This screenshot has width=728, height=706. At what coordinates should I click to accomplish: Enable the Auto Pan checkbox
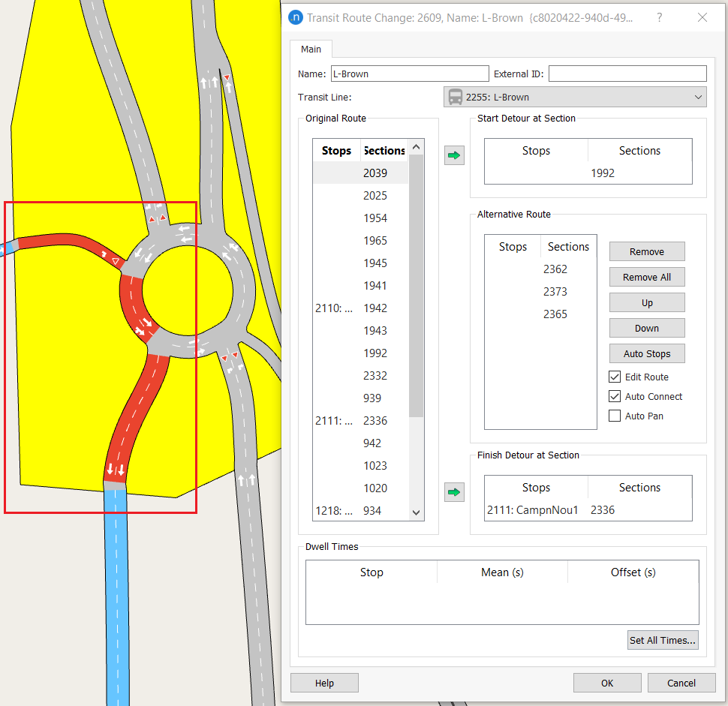pyautogui.click(x=615, y=416)
